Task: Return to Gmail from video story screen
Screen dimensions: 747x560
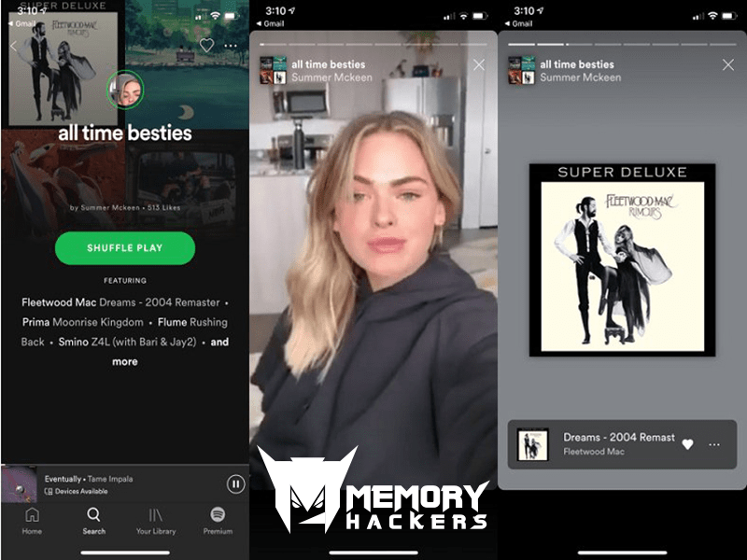Action: click(x=270, y=23)
